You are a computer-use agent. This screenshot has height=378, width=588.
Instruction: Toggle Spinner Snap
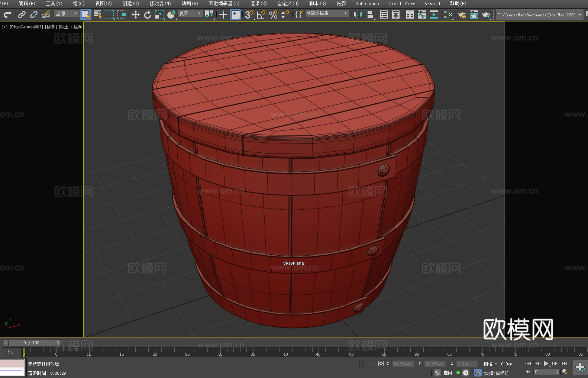coord(285,14)
